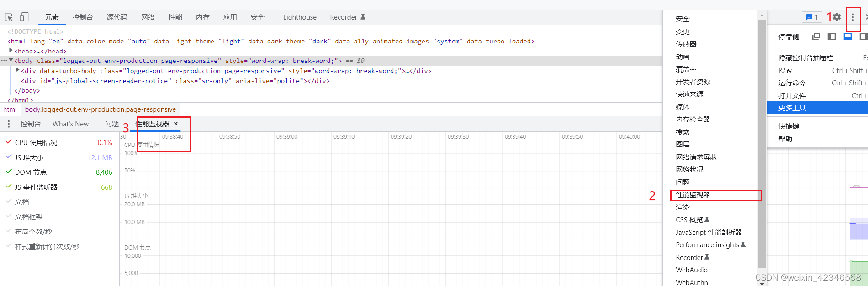Open the Lighthouse panel tab
The width and height of the screenshot is (868, 286).
pyautogui.click(x=300, y=17)
